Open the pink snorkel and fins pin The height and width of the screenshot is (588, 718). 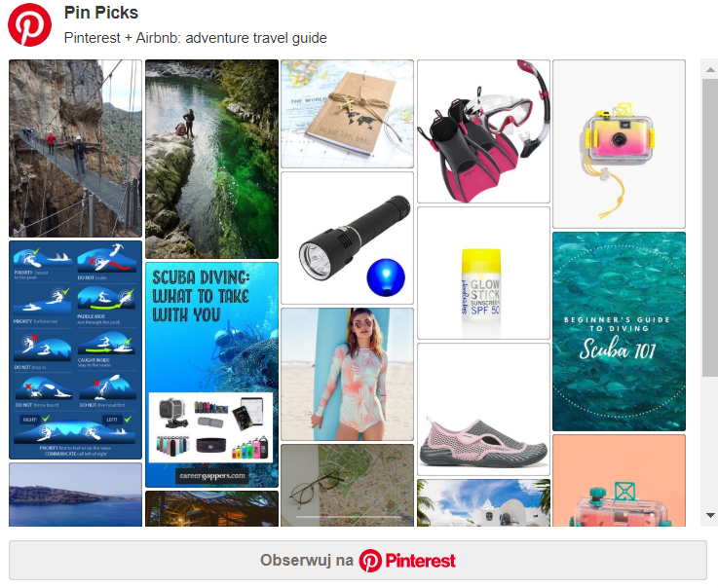pyautogui.click(x=483, y=131)
